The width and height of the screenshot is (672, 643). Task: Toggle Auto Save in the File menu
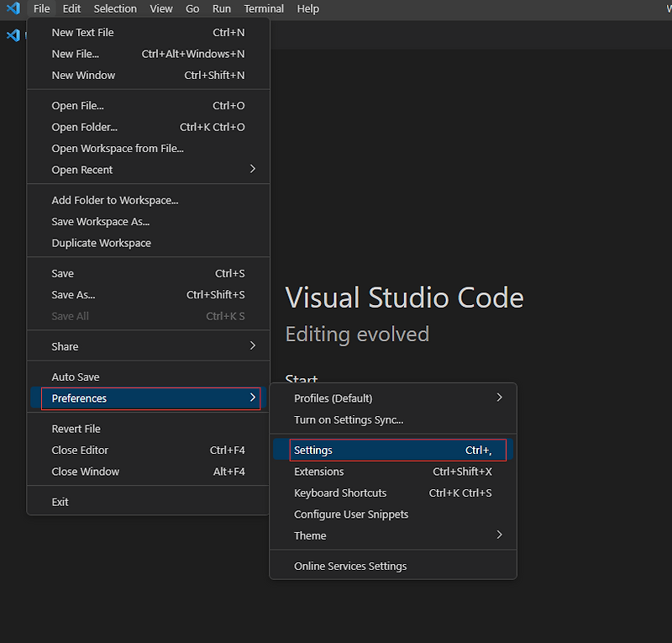pos(76,377)
